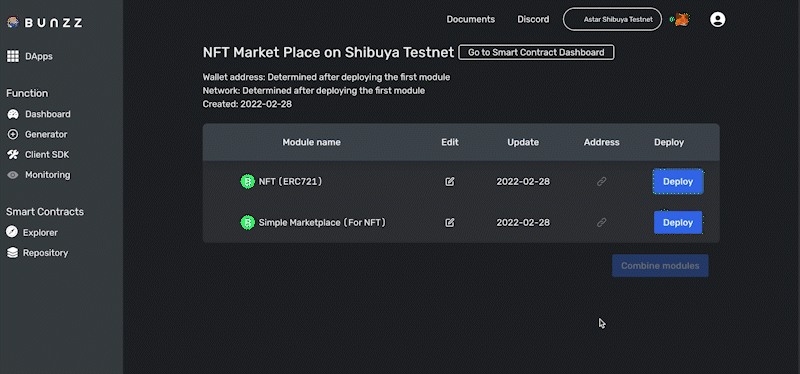Image resolution: width=800 pixels, height=374 pixels.
Task: Click the Bunzz logo
Action: pos(44,22)
